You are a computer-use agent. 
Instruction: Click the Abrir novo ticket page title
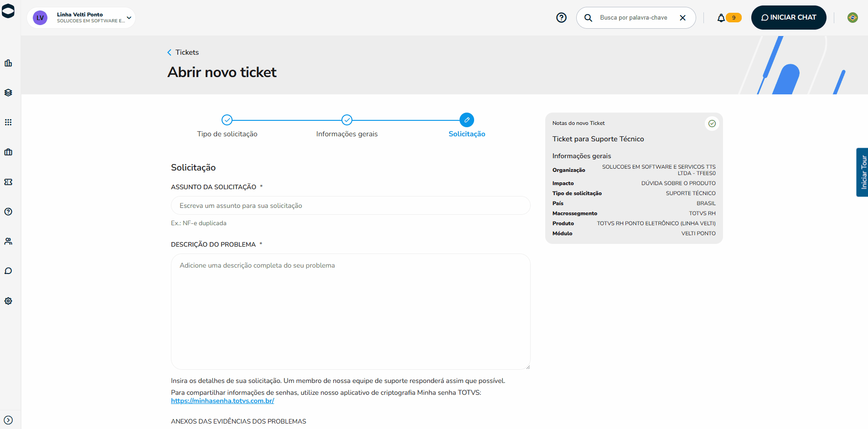(222, 72)
